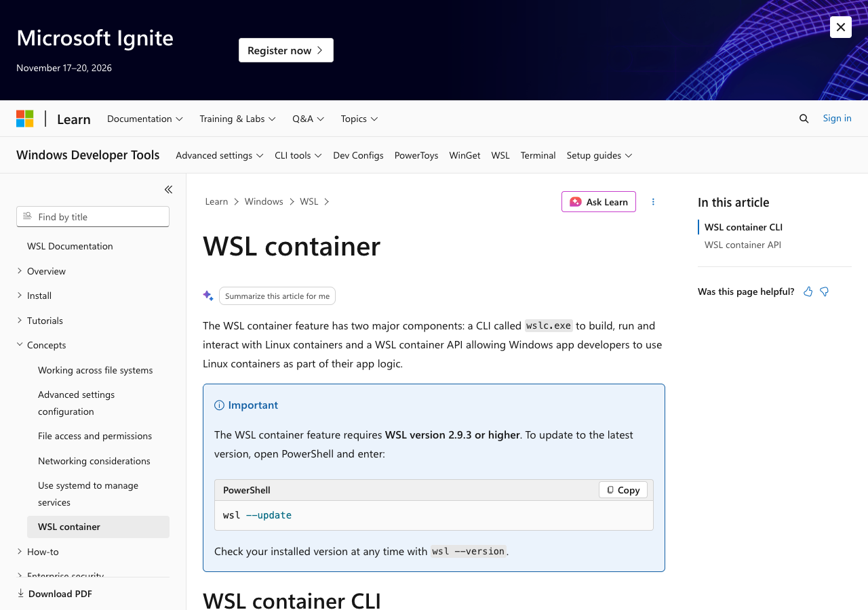This screenshot has width=868, height=610.
Task: Click the thumbs up feedback icon
Action: tap(808, 291)
